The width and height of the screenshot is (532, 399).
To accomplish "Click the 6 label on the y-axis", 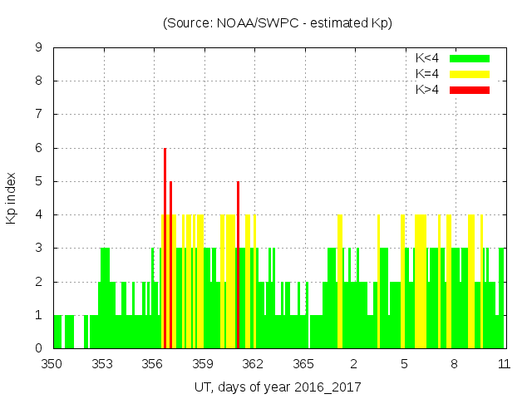I will pyautogui.click(x=39, y=148).
